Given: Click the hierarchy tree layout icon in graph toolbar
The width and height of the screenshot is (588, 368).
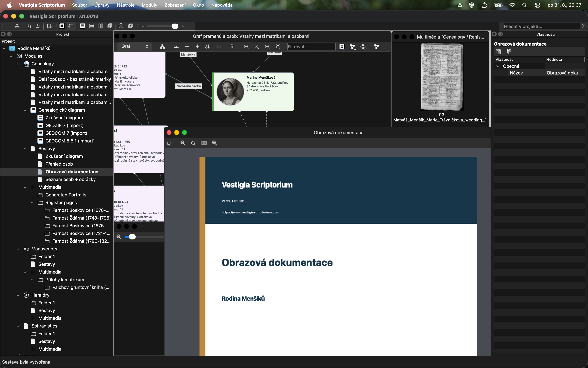Looking at the screenshot, I should 162,47.
